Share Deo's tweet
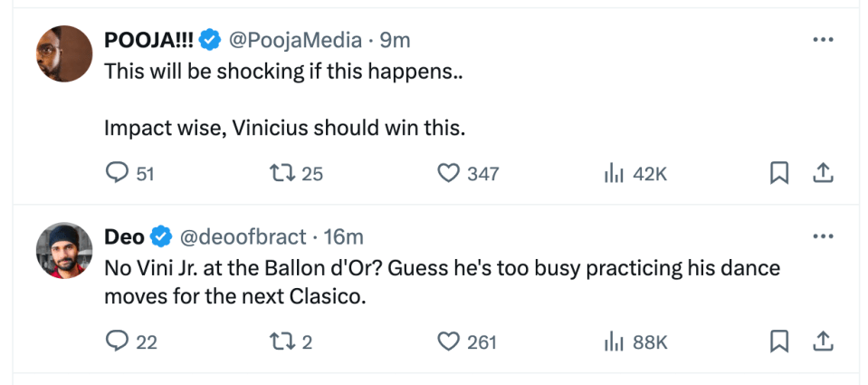 point(823,342)
